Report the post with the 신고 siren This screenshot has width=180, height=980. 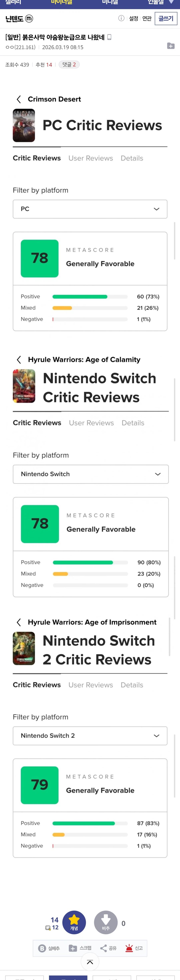click(x=129, y=948)
